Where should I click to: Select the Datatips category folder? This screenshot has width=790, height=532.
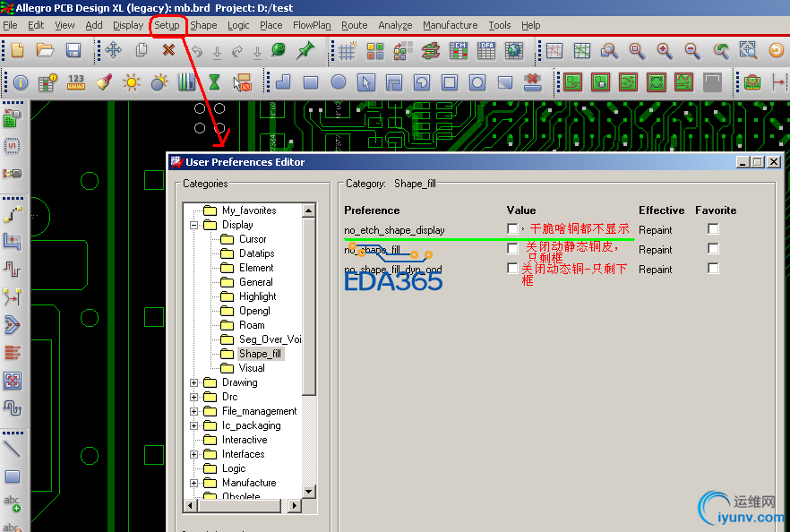point(256,253)
